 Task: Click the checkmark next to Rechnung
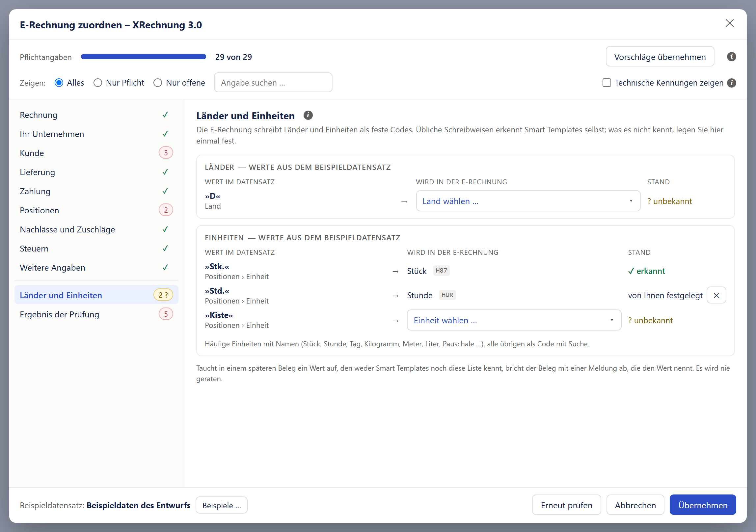pyautogui.click(x=165, y=115)
